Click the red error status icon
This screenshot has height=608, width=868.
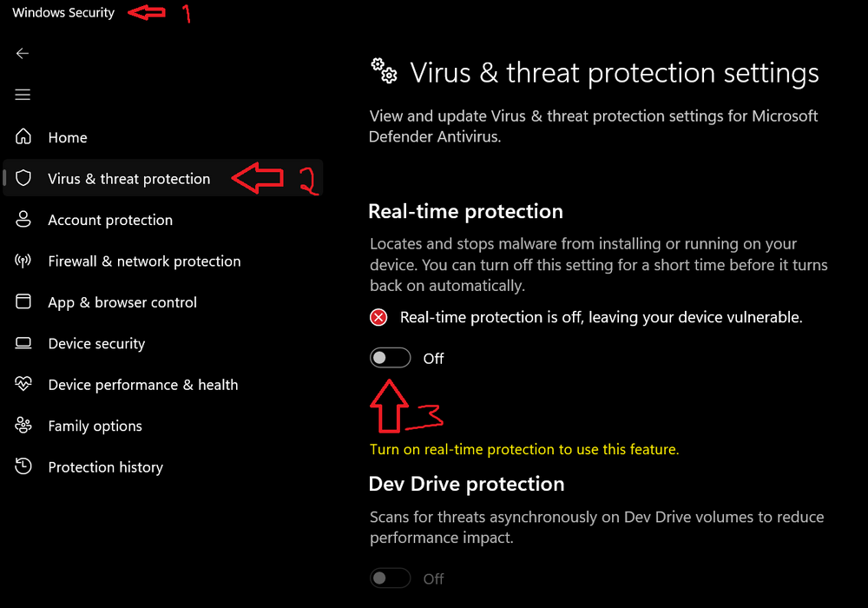click(378, 317)
